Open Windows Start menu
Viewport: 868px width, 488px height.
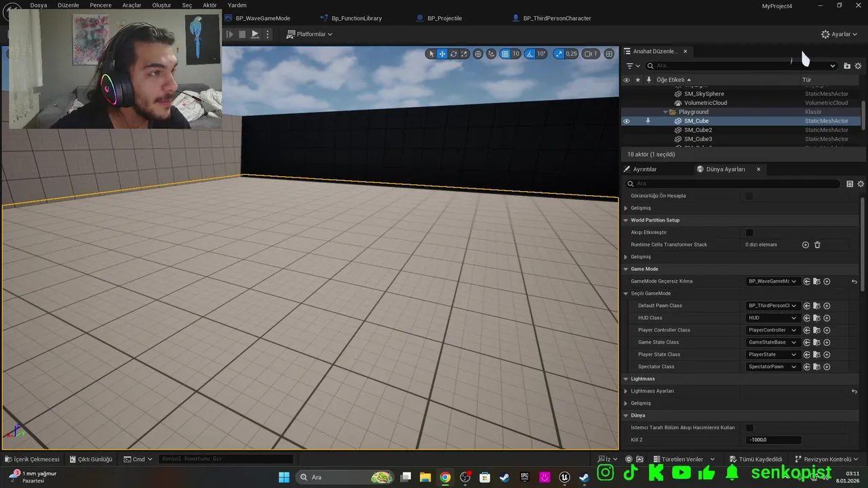[x=284, y=477]
